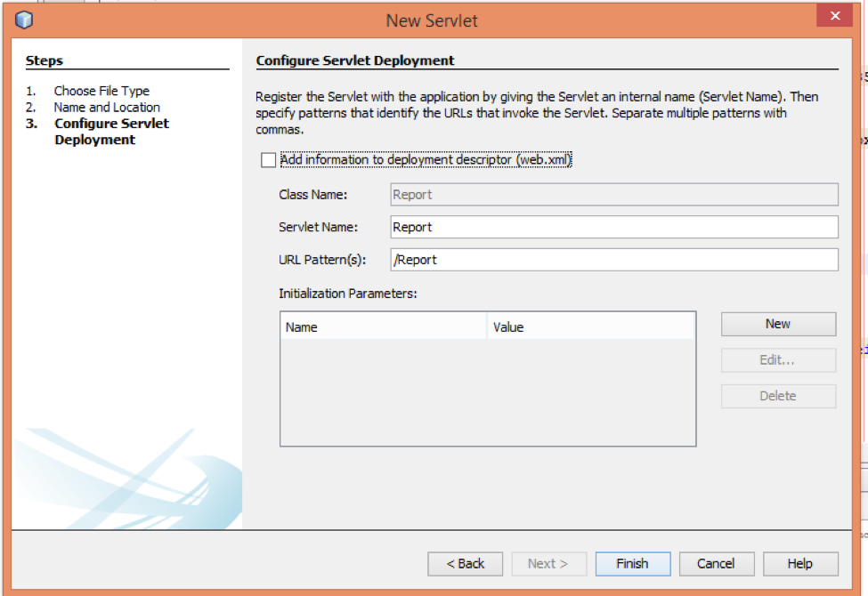Go back to the previous wizard step
This screenshot has width=868, height=596.
pos(465,563)
